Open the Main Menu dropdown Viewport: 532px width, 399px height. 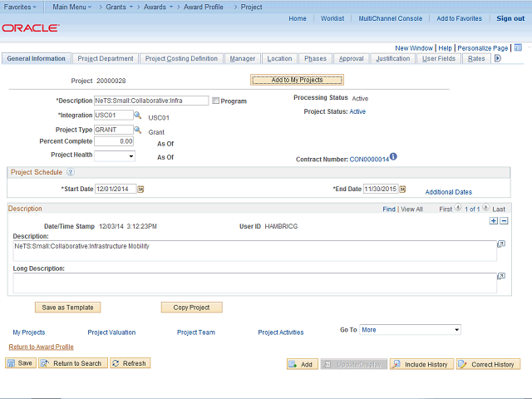(x=73, y=7)
